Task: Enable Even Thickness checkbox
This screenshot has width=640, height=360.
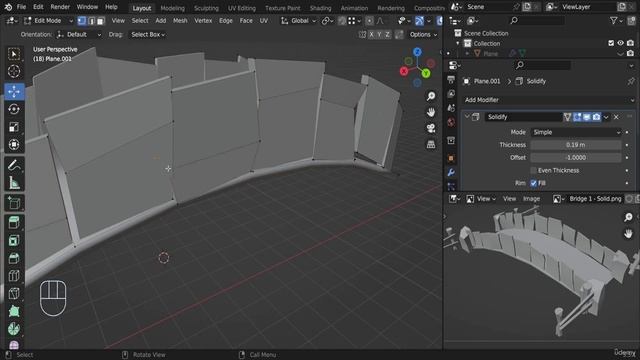Action: pos(533,170)
